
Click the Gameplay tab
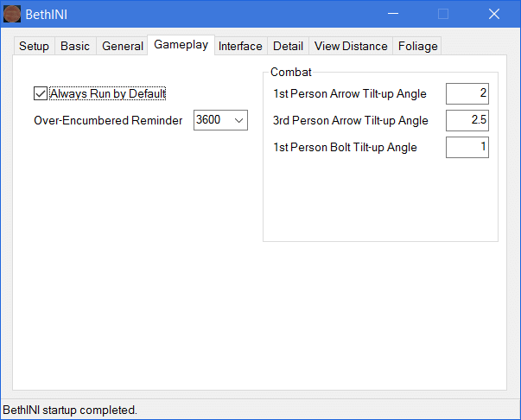point(181,45)
